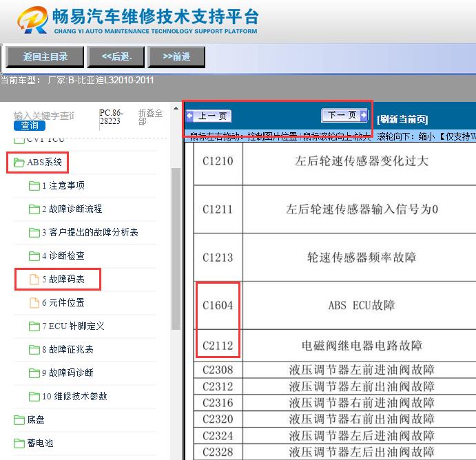Image resolution: width=476 pixels, height=460 pixels.
Task: Collapse the ABS系统 folder icon
Action: point(19,163)
